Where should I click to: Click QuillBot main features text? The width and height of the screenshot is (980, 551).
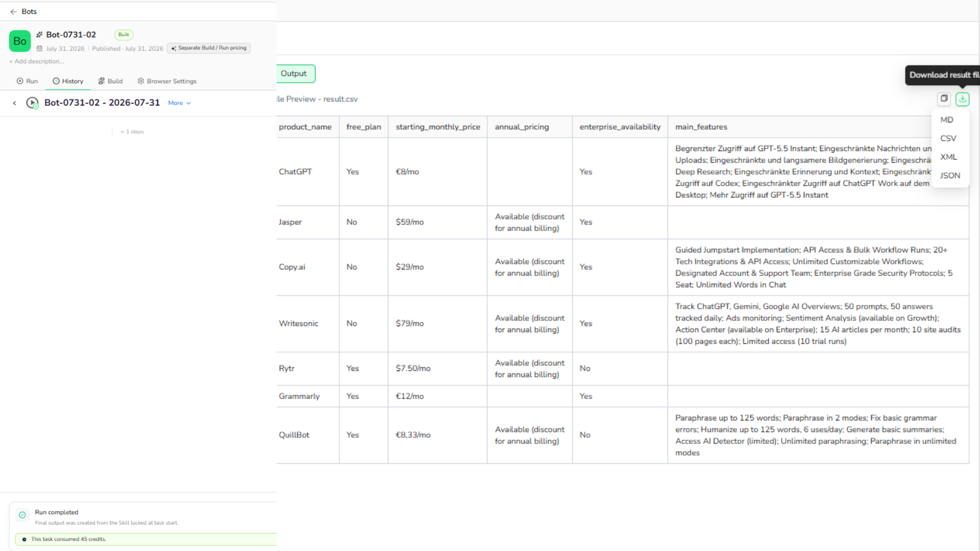tap(816, 436)
